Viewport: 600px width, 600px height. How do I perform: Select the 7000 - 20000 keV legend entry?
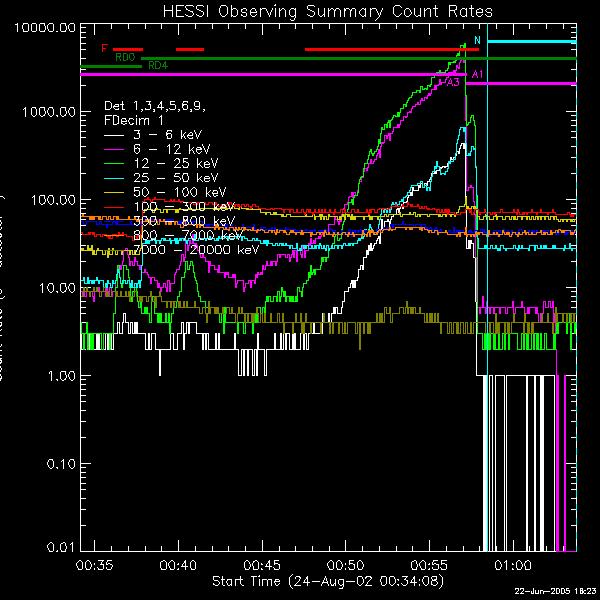point(196,249)
